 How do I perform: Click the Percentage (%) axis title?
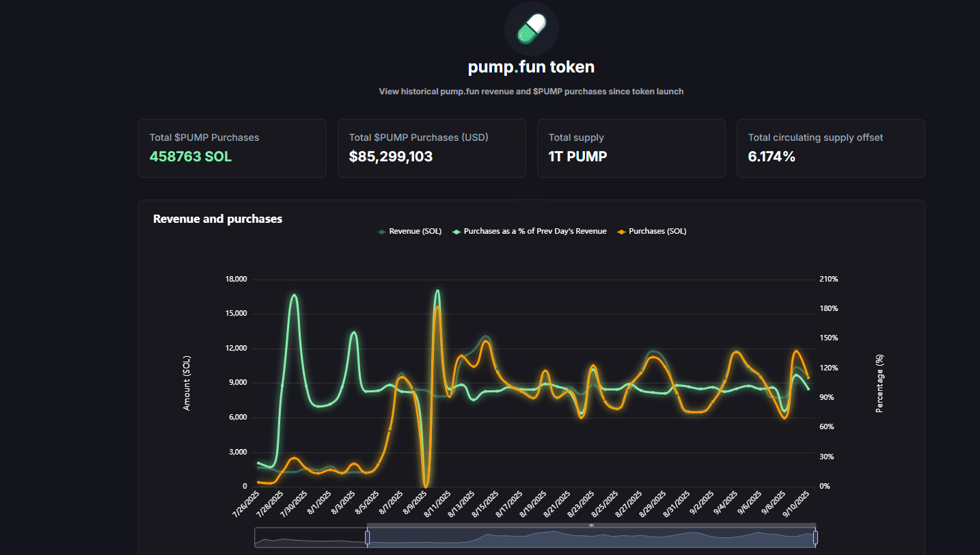880,383
